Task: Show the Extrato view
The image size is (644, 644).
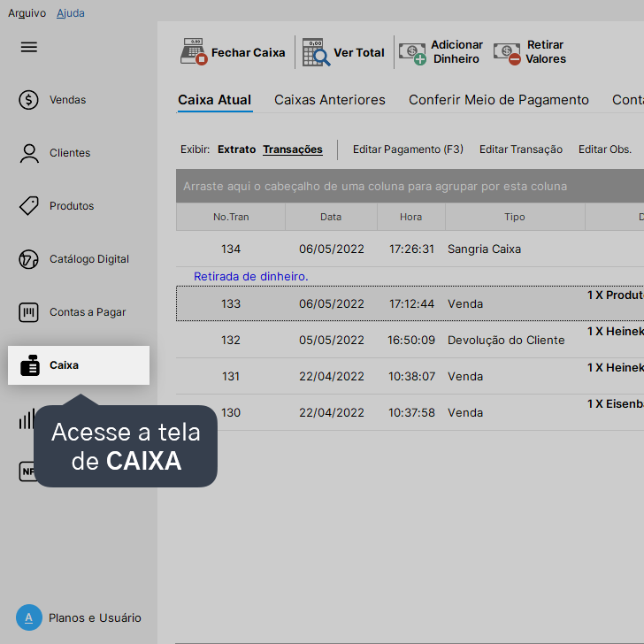Action: tap(236, 149)
